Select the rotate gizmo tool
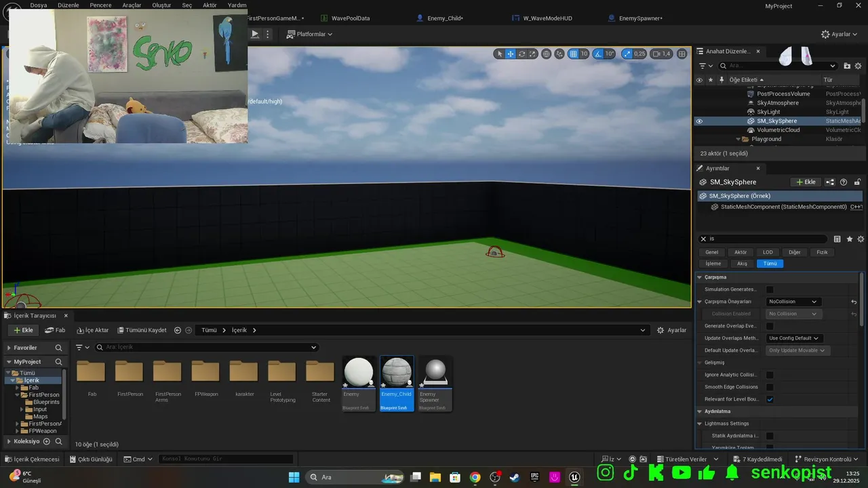This screenshot has height=488, width=868. pos(521,54)
